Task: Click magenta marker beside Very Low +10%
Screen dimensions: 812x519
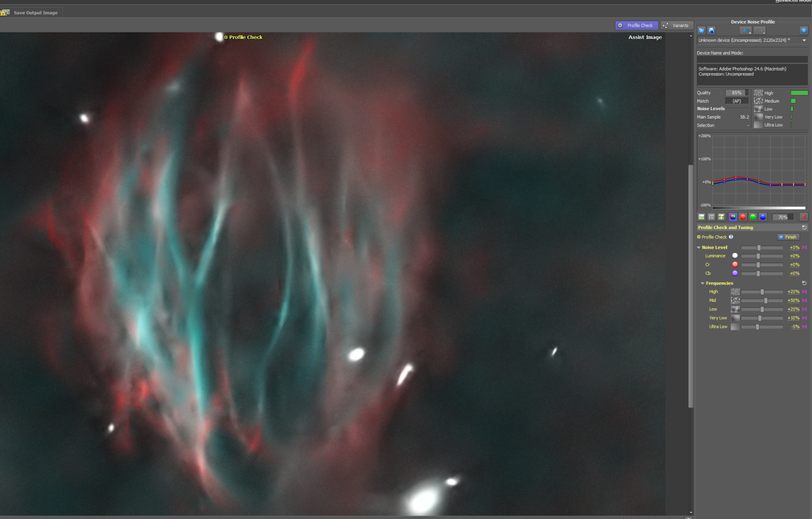Action: [x=804, y=319]
